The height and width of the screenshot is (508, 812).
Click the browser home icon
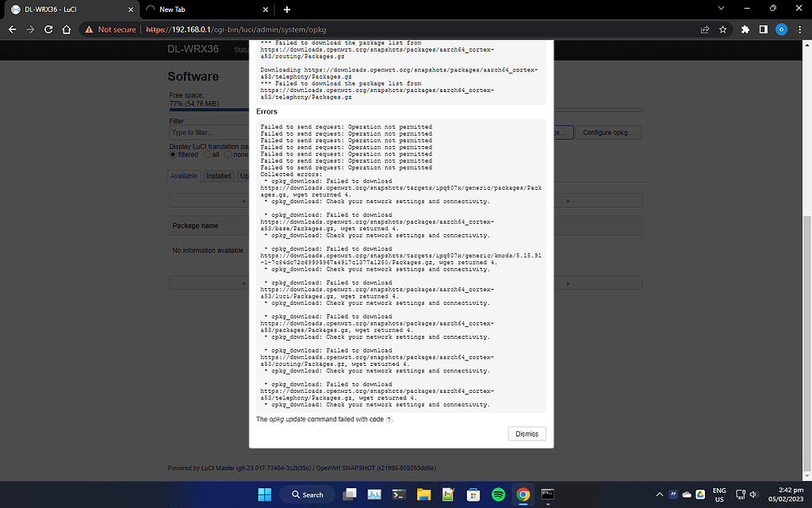67,29
